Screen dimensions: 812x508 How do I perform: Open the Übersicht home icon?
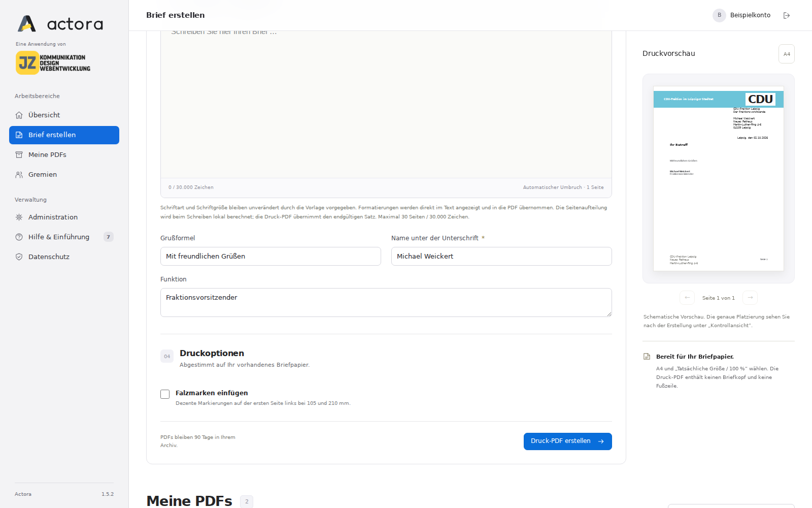19,115
